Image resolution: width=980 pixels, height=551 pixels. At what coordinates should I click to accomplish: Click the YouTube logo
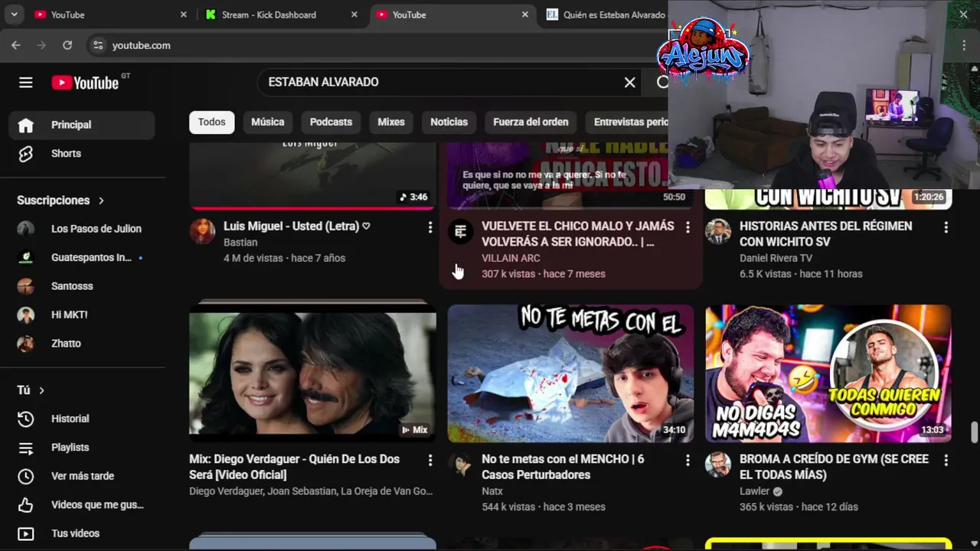(85, 83)
